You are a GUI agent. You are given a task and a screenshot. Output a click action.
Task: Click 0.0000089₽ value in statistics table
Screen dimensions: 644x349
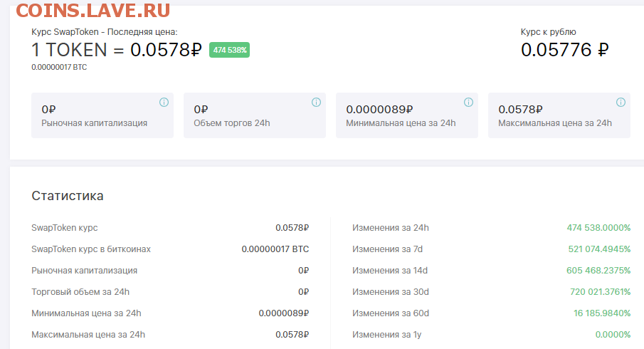[x=284, y=313]
